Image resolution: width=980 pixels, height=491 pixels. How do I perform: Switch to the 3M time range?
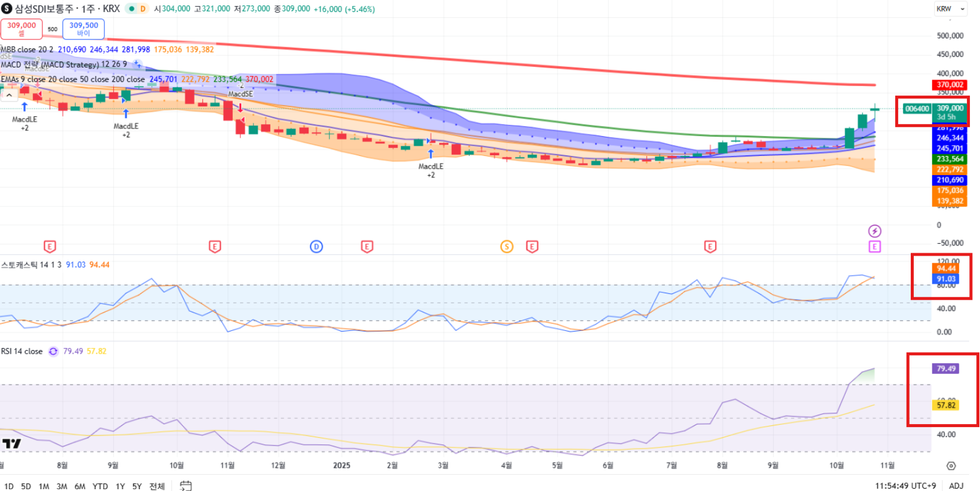tap(61, 486)
